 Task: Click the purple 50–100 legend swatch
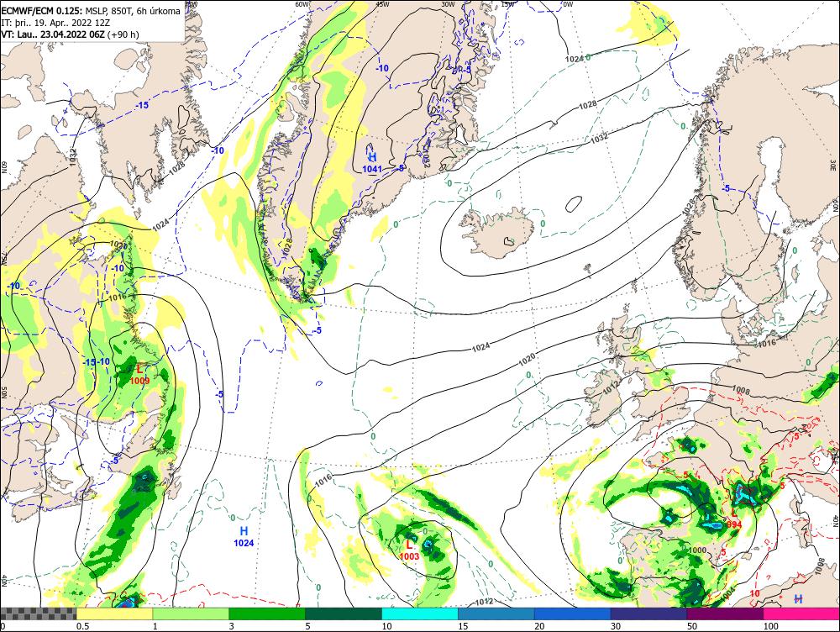(x=726, y=614)
